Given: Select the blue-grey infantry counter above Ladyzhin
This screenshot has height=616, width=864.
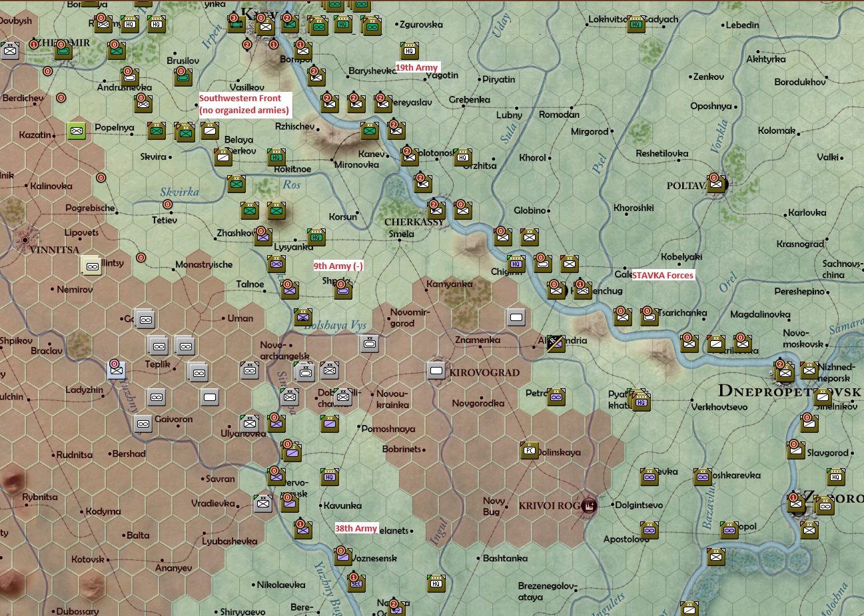Looking at the screenshot, I should pyautogui.click(x=117, y=370).
